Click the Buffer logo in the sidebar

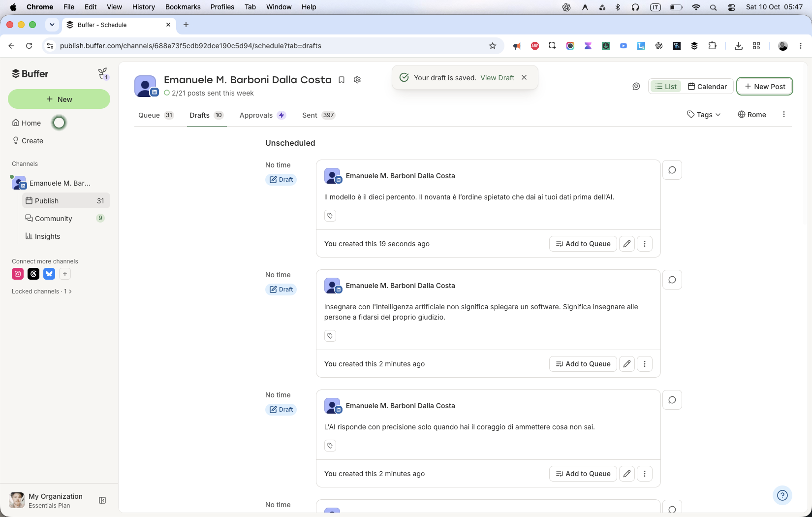[x=30, y=74]
